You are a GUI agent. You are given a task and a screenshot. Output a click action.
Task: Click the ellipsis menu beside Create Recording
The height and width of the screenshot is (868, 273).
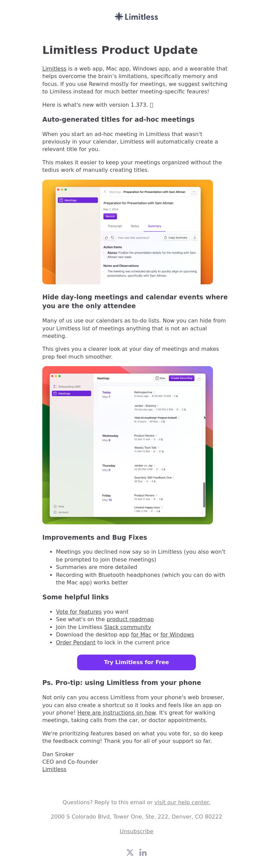click(x=199, y=378)
